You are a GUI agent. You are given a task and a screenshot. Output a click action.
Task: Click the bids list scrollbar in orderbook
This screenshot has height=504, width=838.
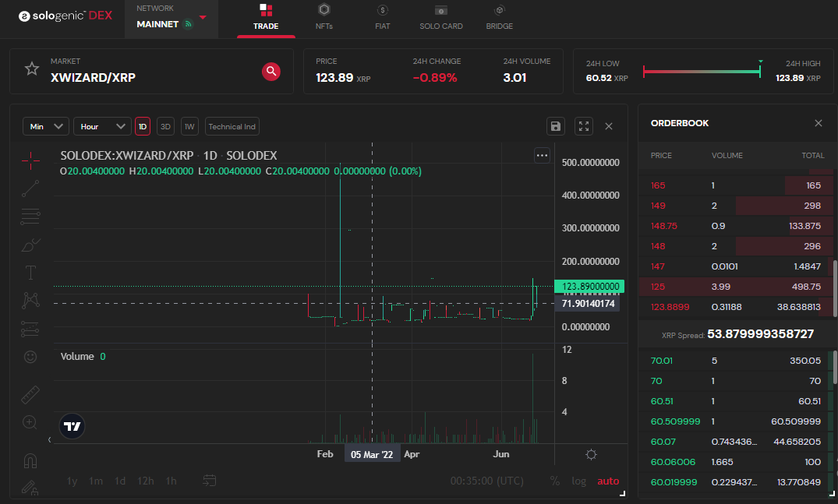pos(836,368)
